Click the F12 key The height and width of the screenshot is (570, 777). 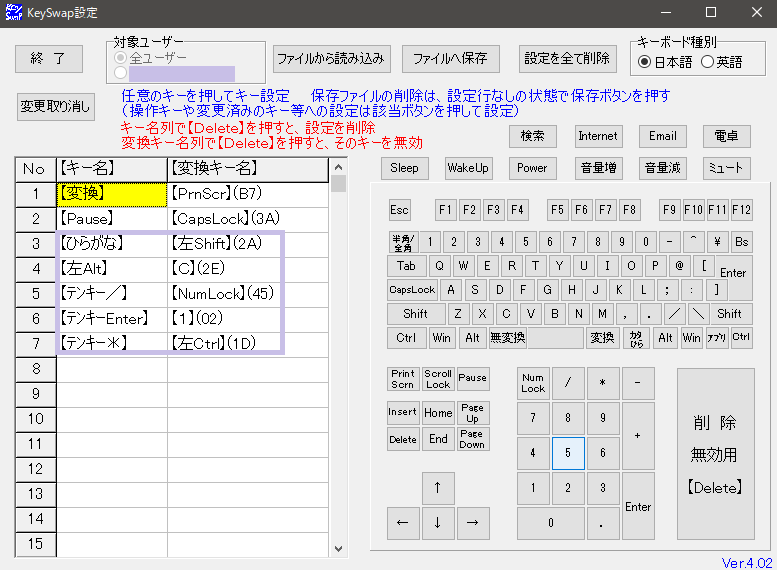(741, 210)
